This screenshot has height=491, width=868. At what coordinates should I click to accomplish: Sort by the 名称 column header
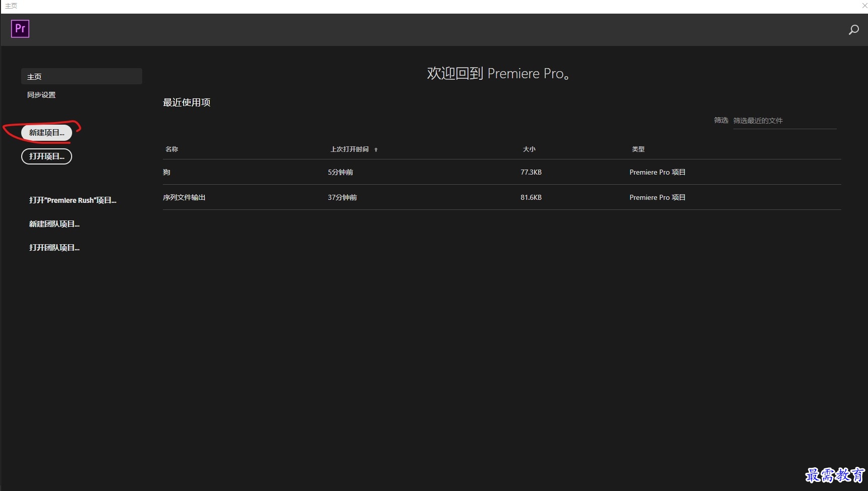[x=171, y=149]
